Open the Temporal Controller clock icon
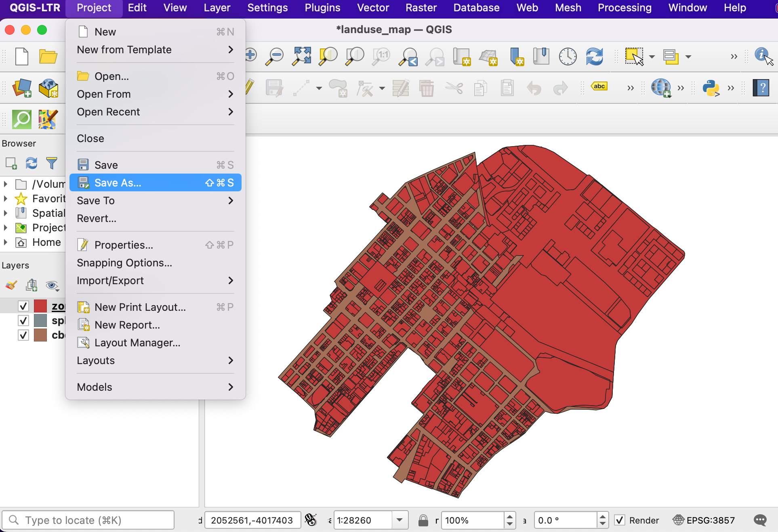 (x=568, y=57)
